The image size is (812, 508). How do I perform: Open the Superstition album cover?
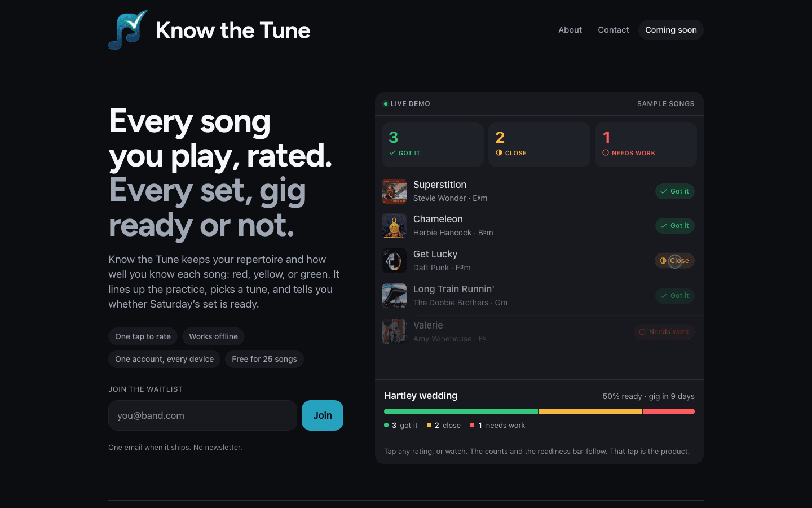[394, 191]
